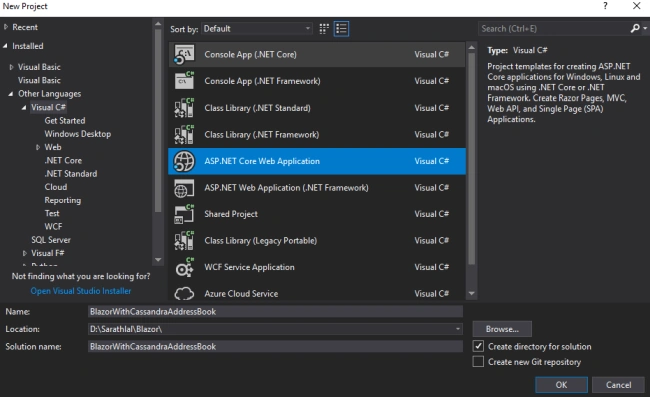Click the Cancel button
Screen dimensions: 650x397
(x=618, y=385)
